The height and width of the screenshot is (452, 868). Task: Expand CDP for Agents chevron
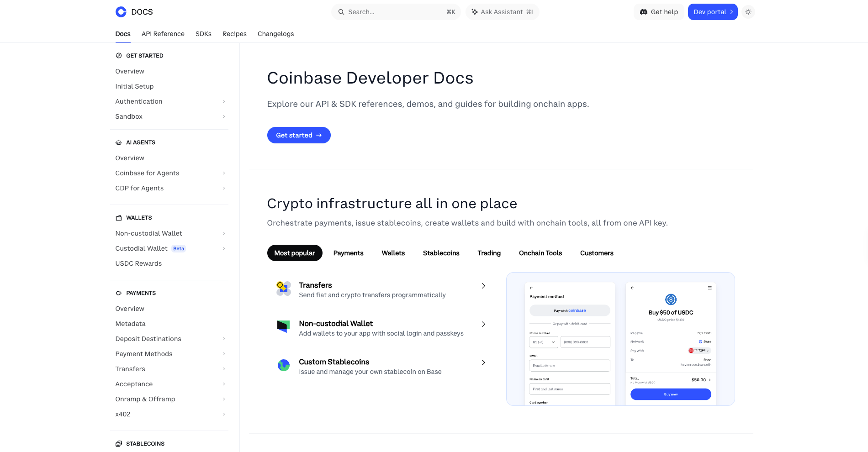(x=224, y=188)
